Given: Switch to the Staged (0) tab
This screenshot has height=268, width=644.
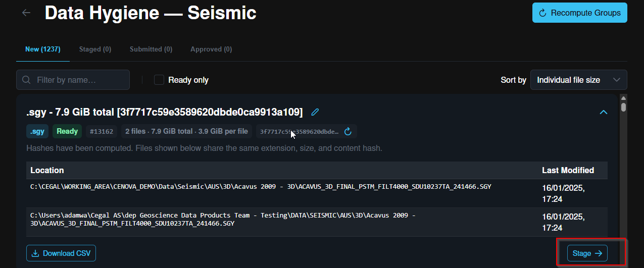Looking at the screenshot, I should (95, 49).
